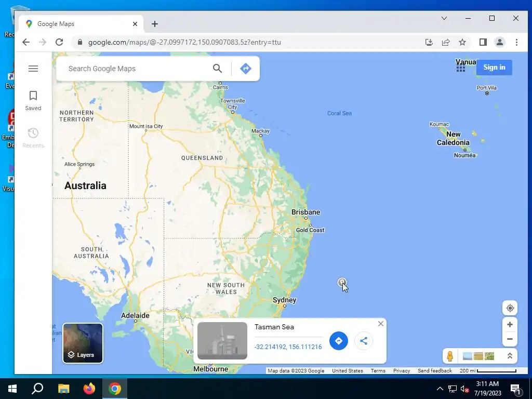Click the Nouméa label
532x399 pixels.
[464, 155]
